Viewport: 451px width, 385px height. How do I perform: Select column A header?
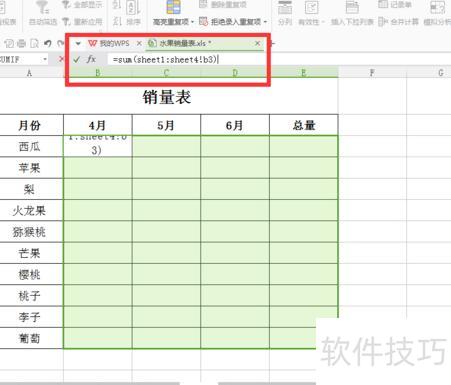(x=29, y=72)
